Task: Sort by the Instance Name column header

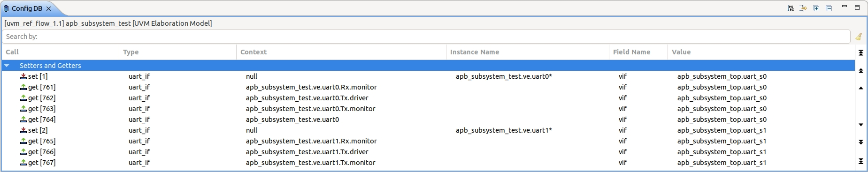Action: point(527,52)
